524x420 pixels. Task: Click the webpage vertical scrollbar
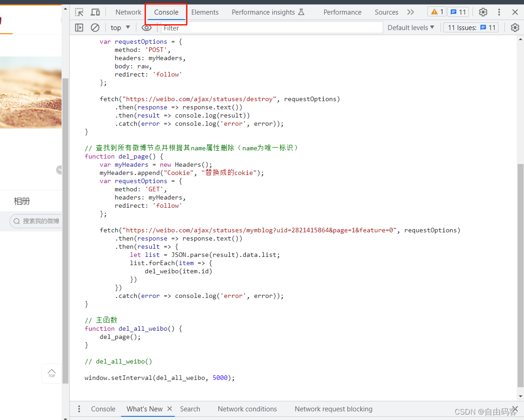66,231
